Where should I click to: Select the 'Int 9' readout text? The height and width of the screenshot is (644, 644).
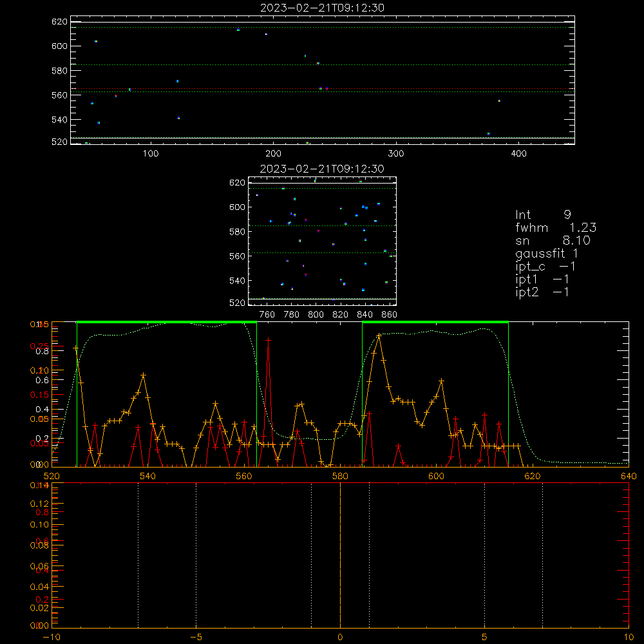[x=543, y=214]
